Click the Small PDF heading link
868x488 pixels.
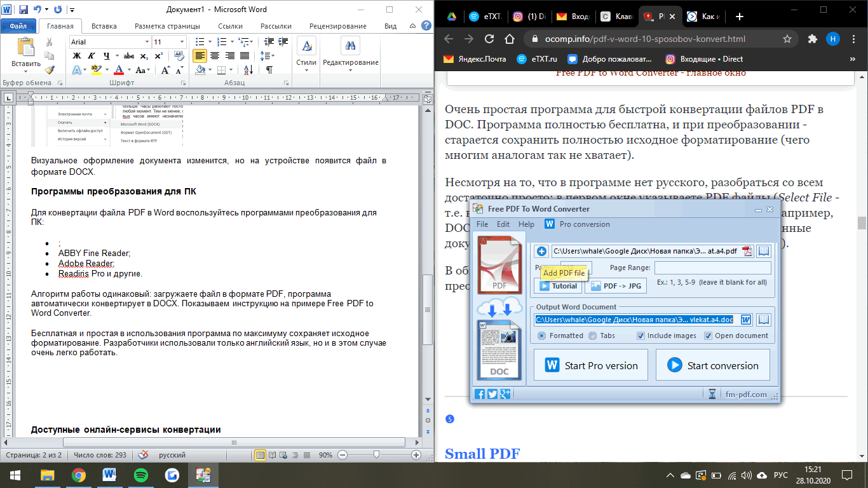[x=482, y=454]
